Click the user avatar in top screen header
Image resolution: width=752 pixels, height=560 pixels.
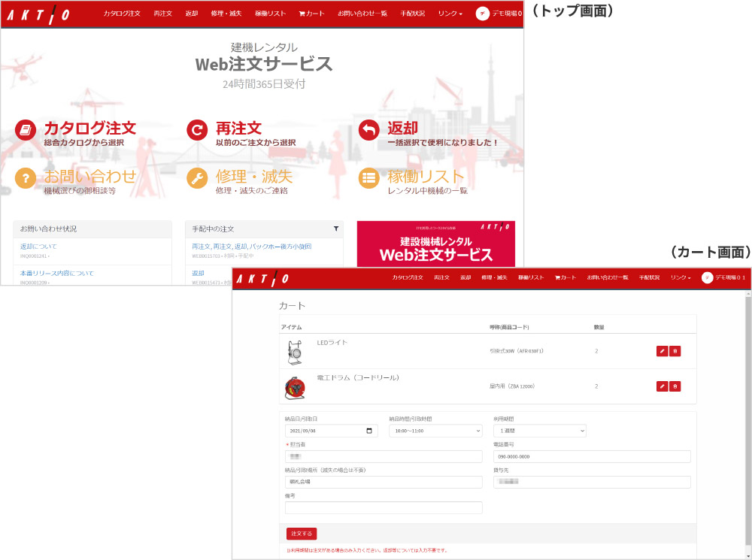(483, 14)
